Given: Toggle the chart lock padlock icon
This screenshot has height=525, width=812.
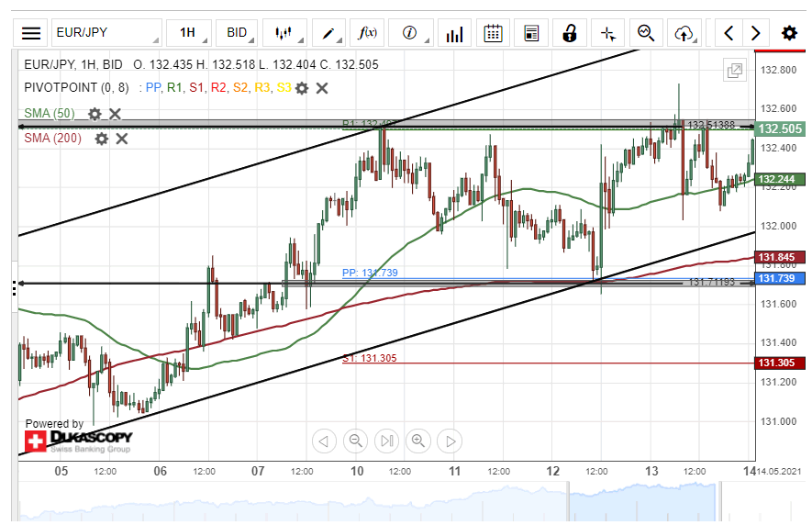Looking at the screenshot, I should coord(570,33).
